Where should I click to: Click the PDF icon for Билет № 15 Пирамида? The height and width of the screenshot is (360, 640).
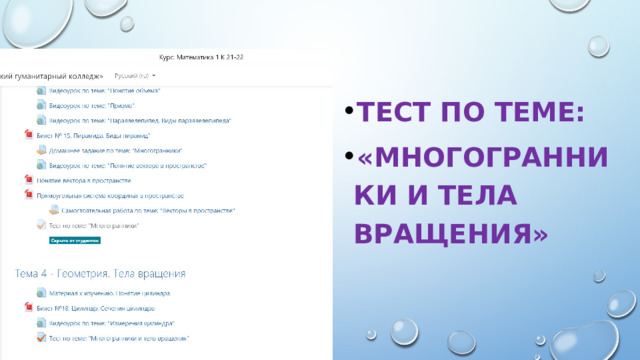click(29, 134)
